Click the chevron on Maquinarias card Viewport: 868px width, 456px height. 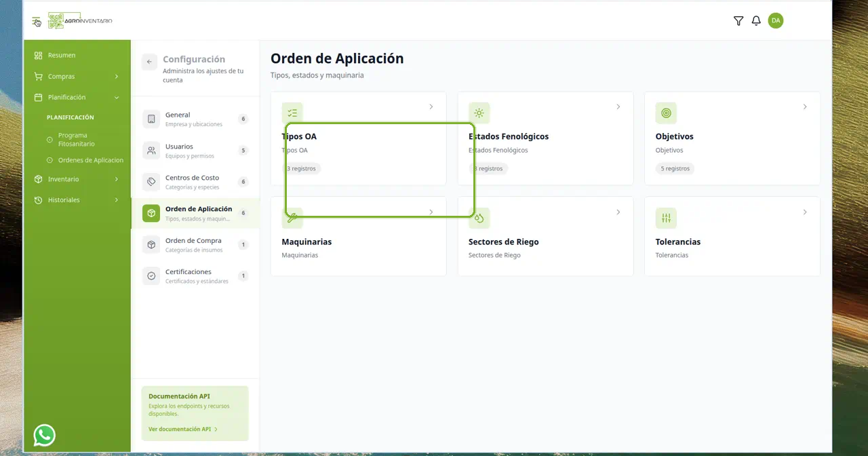coord(431,212)
